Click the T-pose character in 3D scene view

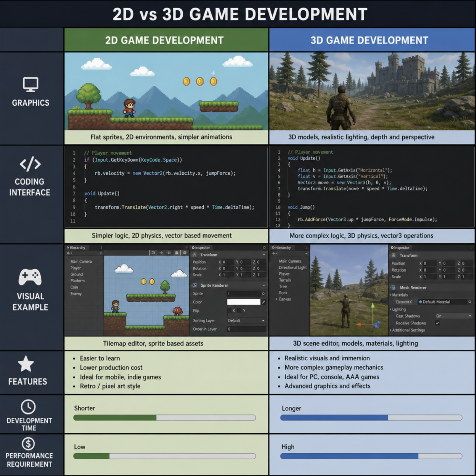click(345, 310)
